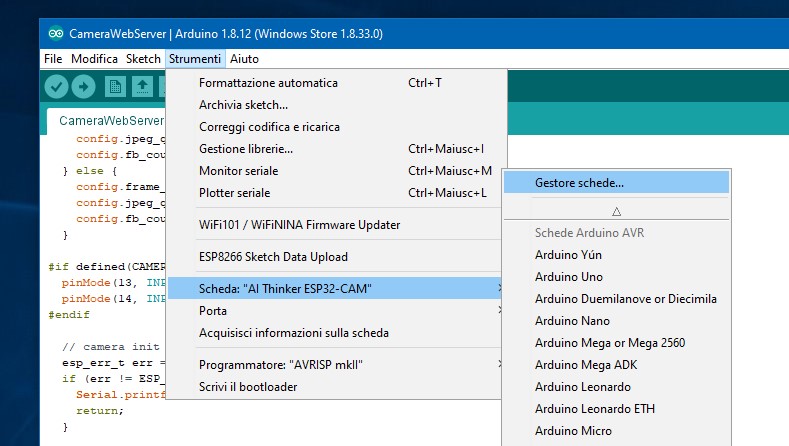
Task: Expand the Porta submenu
Action: [x=335, y=311]
